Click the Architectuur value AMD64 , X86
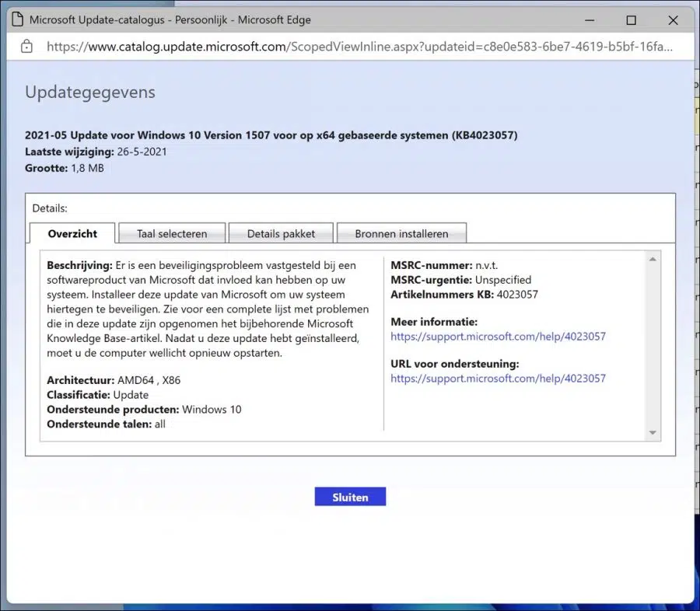The height and width of the screenshot is (611, 700). 149,380
